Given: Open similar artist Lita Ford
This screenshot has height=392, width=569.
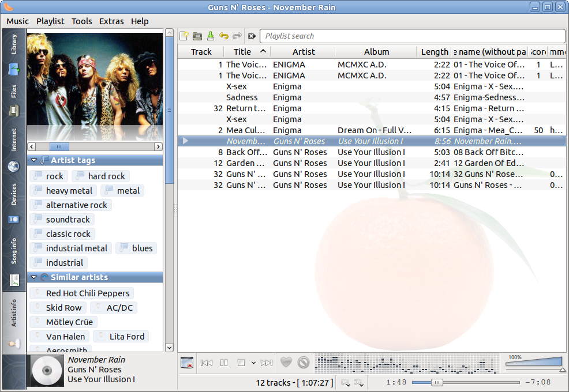Looking at the screenshot, I should pyautogui.click(x=121, y=337).
